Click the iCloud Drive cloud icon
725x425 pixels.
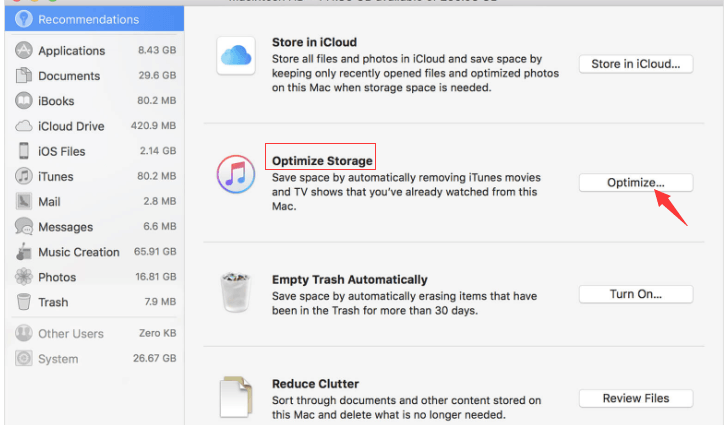(24, 126)
